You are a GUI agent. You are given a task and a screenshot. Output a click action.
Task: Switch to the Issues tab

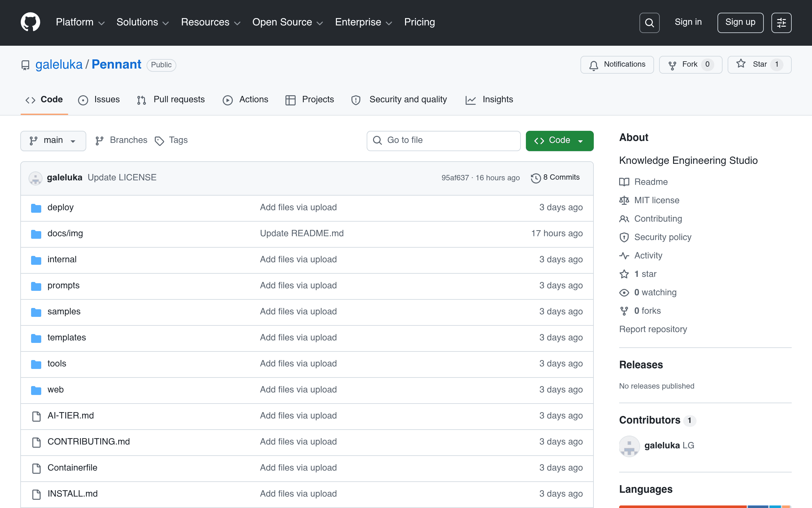[99, 100]
